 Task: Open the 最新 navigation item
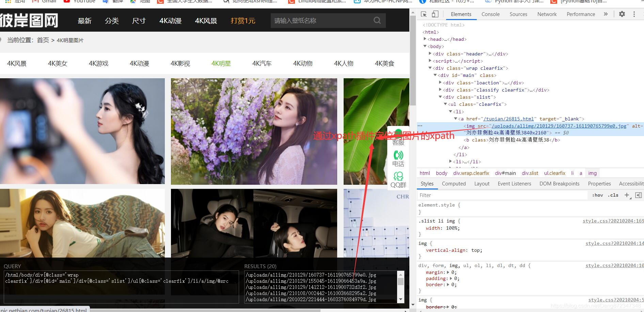(84, 21)
